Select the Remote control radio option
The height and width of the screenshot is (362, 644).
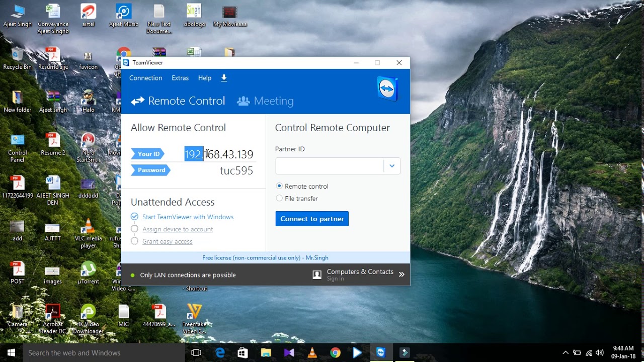click(279, 186)
